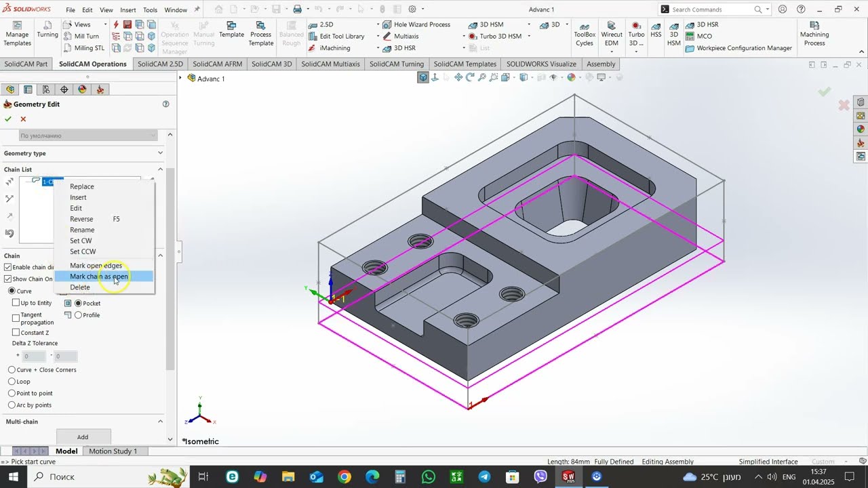The height and width of the screenshot is (488, 868).
Task: Open Turbo 3D dropdown arrow
Action: pos(636,54)
